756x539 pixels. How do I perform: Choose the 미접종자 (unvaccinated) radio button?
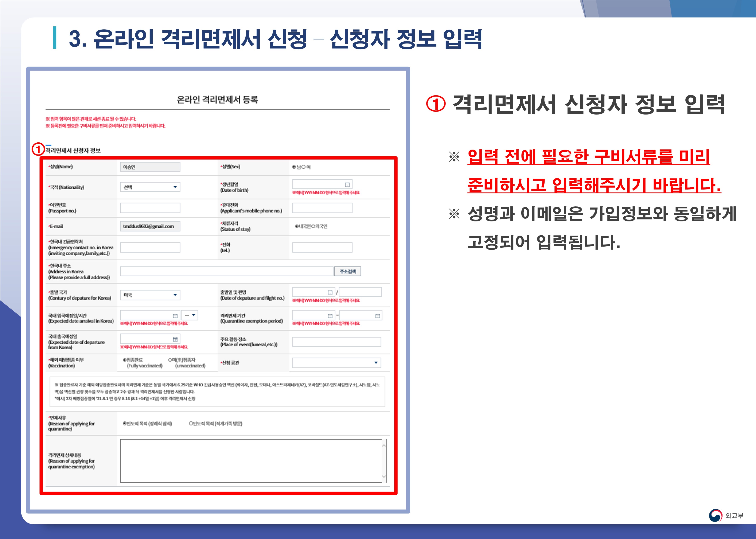(170, 360)
